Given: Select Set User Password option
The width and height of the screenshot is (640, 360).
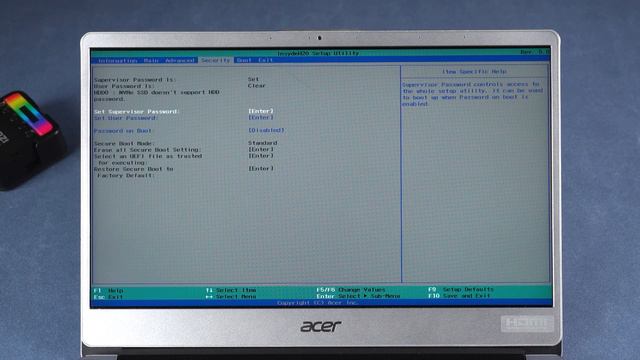Looking at the screenshot, I should pyautogui.click(x=126, y=118).
